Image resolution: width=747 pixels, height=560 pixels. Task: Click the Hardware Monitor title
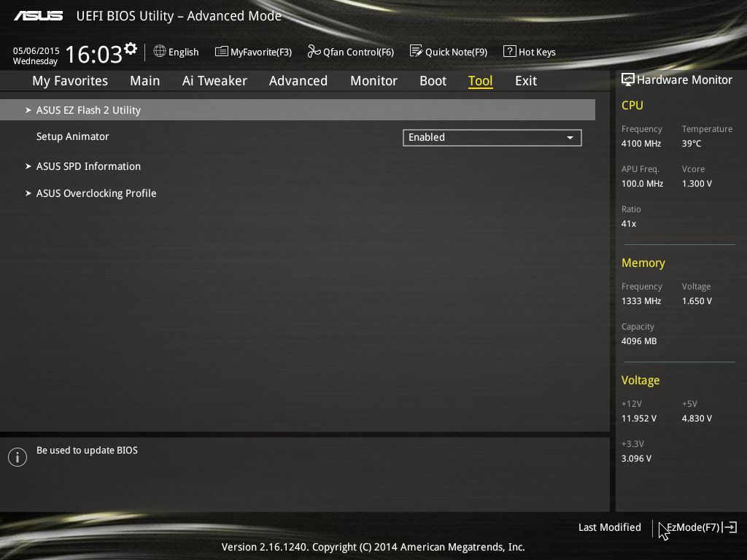pyautogui.click(x=684, y=79)
